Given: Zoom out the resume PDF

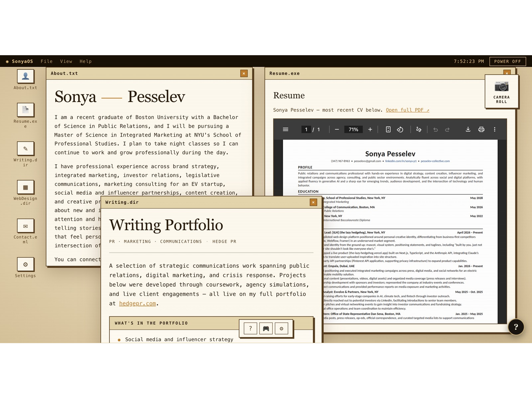Looking at the screenshot, I should [337, 129].
